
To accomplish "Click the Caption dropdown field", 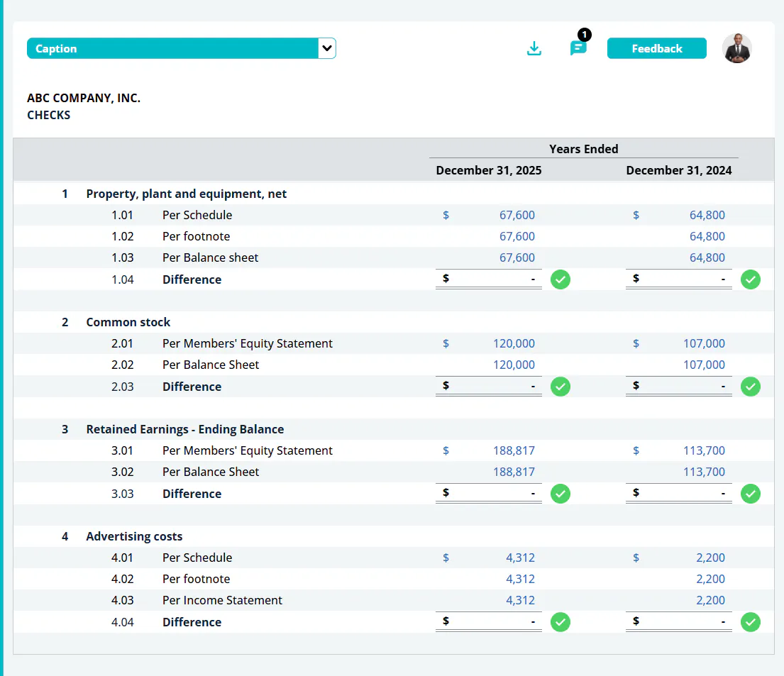I will pyautogui.click(x=181, y=48).
